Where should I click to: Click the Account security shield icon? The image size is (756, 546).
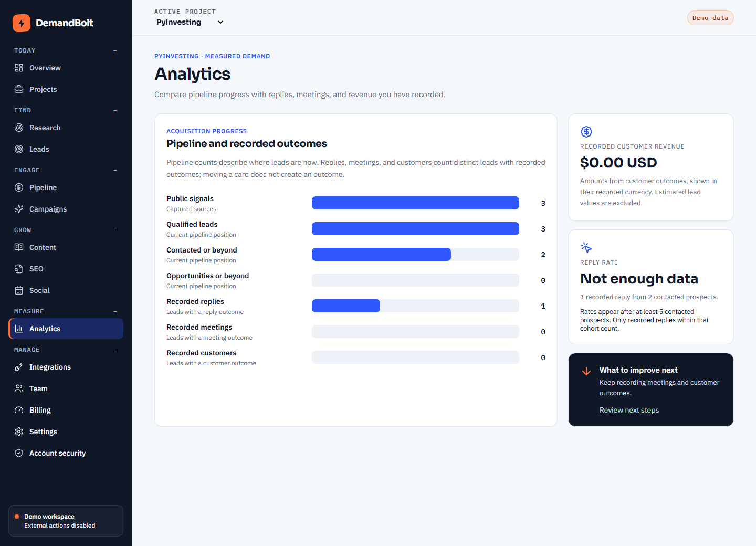(19, 453)
